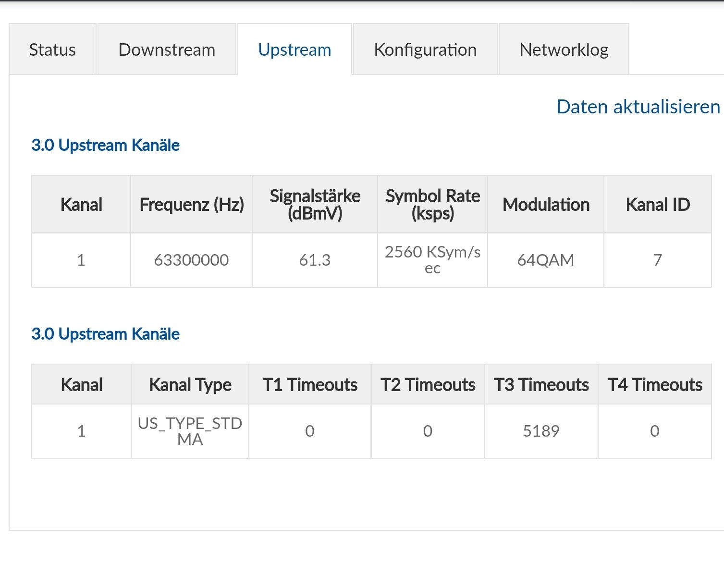Image resolution: width=724 pixels, height=588 pixels.
Task: Click the 64QAM modulation cell
Action: pos(546,260)
